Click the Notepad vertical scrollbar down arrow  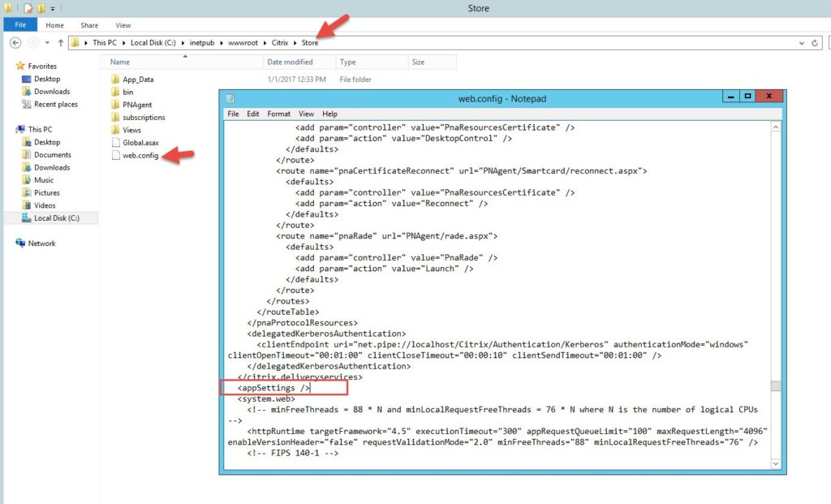(775, 463)
